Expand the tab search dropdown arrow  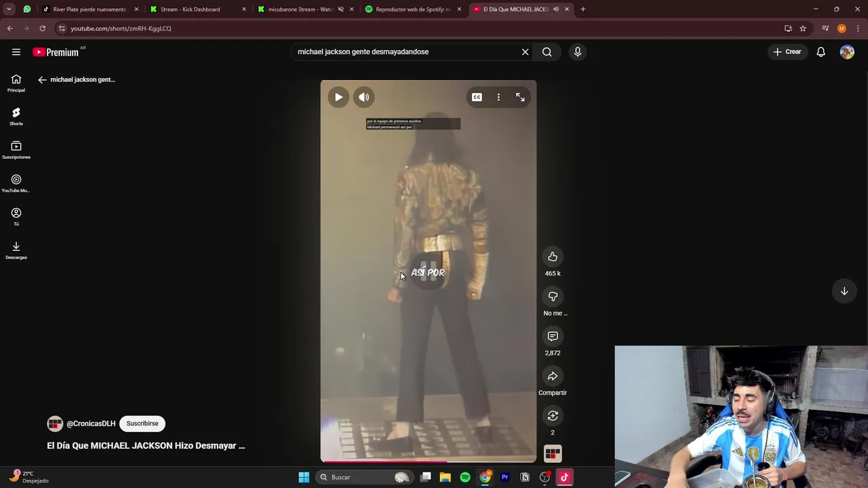(9, 9)
